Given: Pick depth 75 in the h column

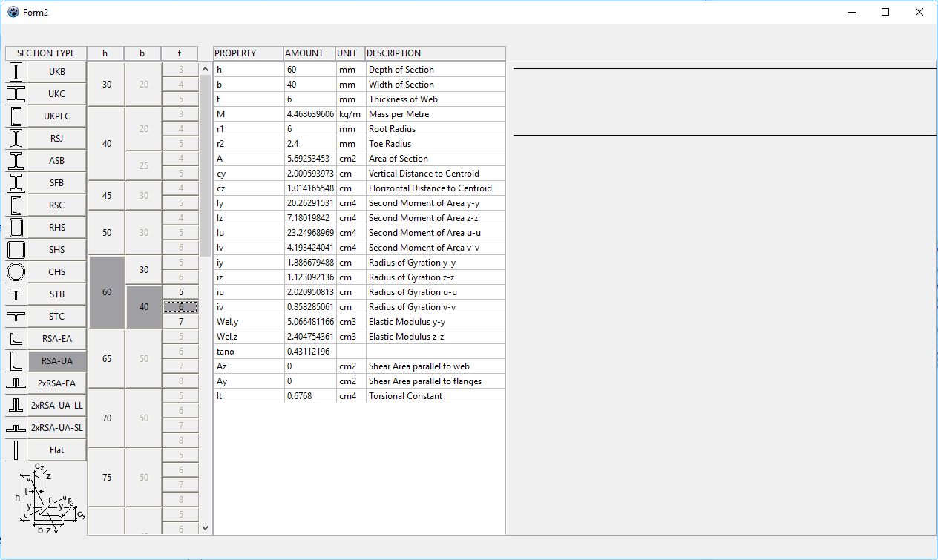Looking at the screenshot, I should point(107,478).
